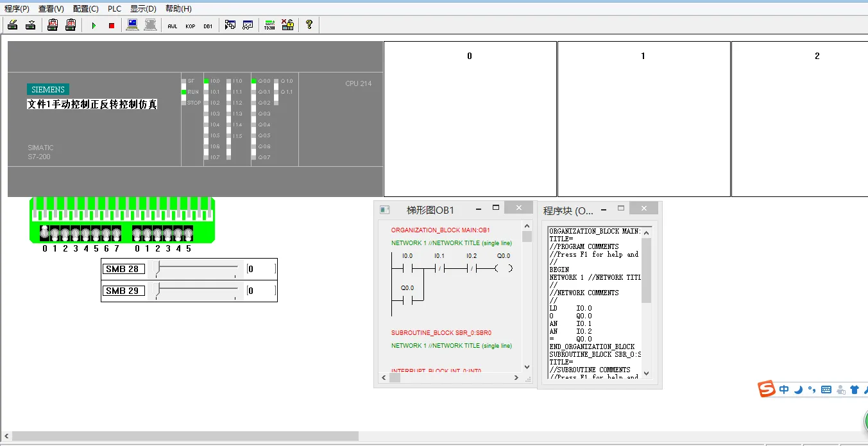Image resolution: width=868 pixels, height=446 pixels.
Task: Open the Sogou soft keyboard icon
Action: [x=826, y=389]
